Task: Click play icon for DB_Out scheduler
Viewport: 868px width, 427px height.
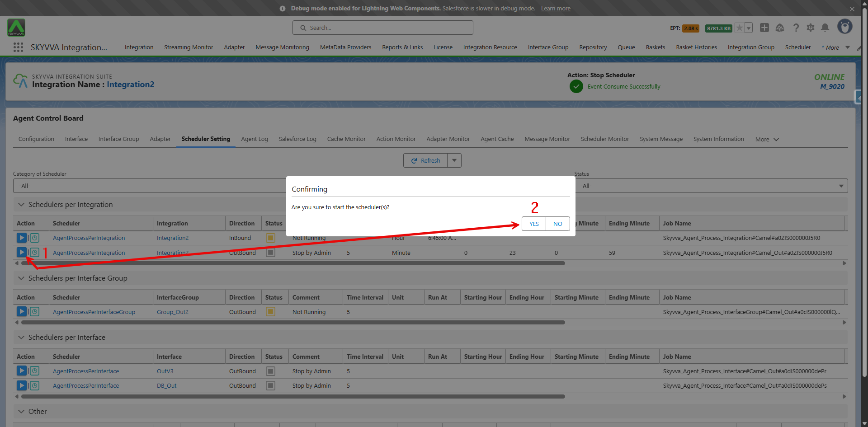Action: click(x=21, y=385)
